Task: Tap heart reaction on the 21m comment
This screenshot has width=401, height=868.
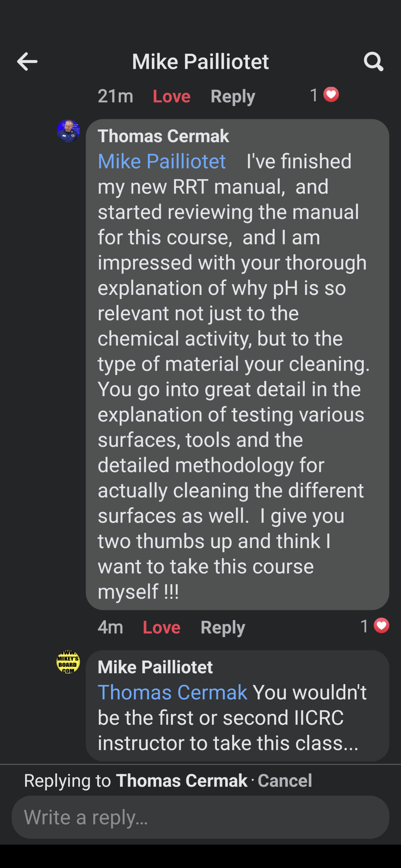Action: click(331, 95)
